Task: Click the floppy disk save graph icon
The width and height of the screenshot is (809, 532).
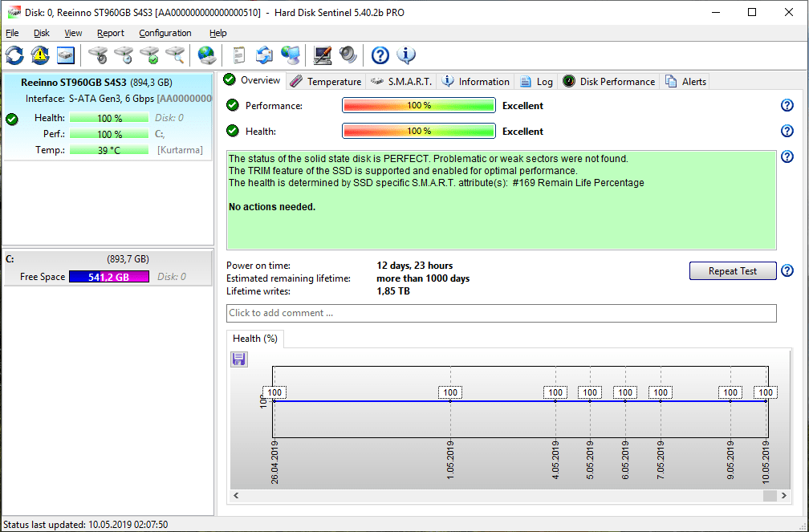Action: click(238, 359)
